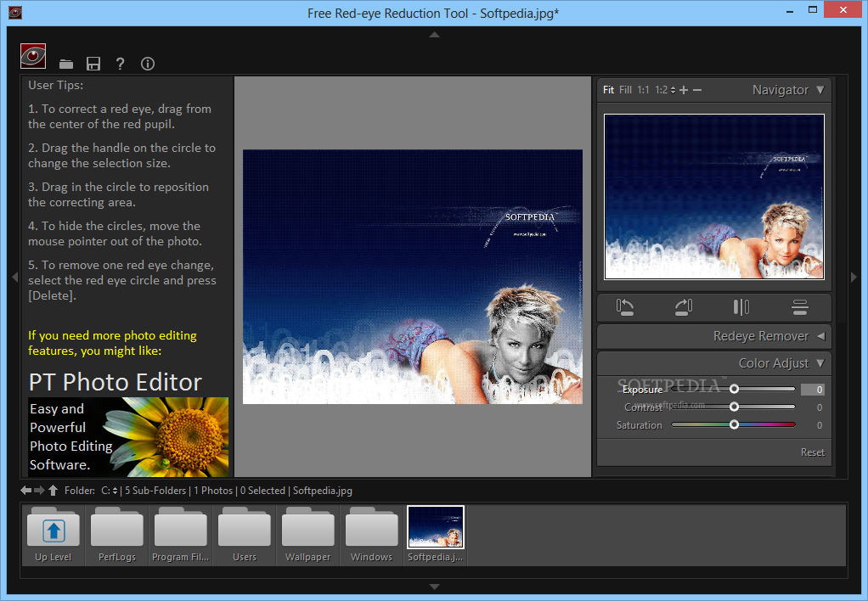Click the title bar app icon
Image resolution: width=868 pixels, height=601 pixels.
[x=15, y=13]
